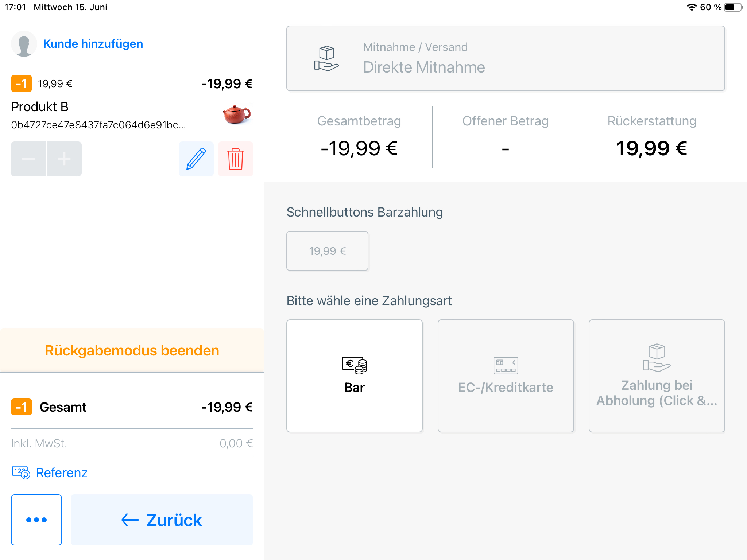747x560 pixels.
Task: Open the Direkte Mitnahme shipping selector
Action: [x=506, y=58]
